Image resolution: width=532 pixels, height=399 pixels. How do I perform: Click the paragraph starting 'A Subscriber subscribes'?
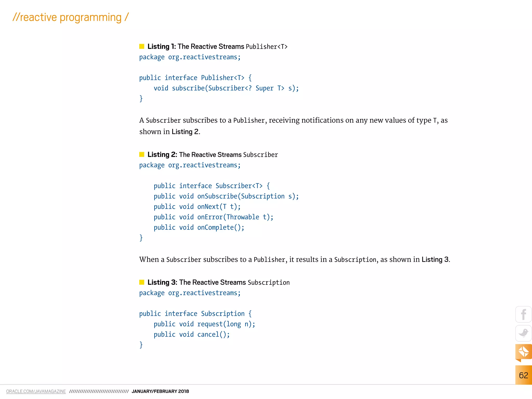pyautogui.click(x=294, y=126)
